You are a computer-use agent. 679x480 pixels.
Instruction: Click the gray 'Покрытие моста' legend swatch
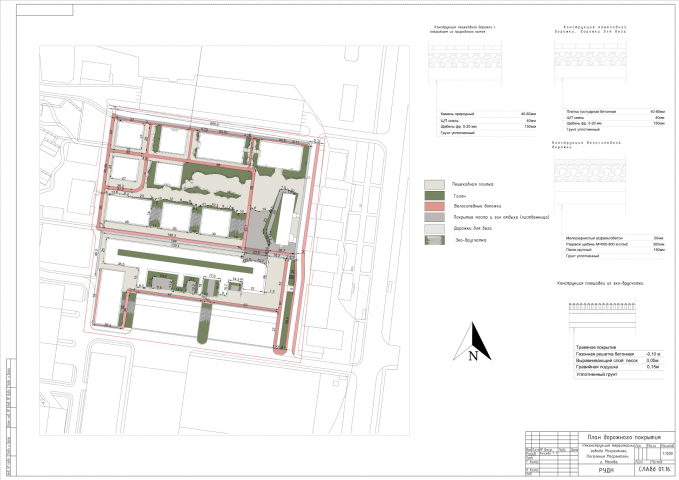point(434,217)
